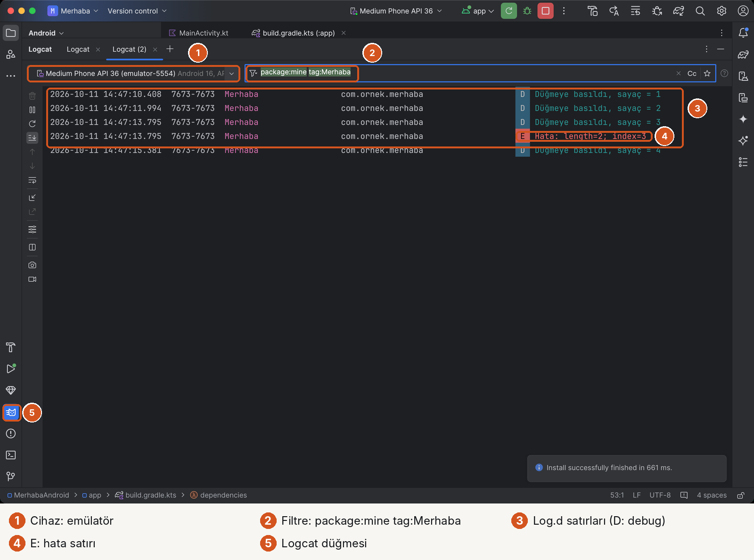
Task: Open the Gemini sparkle tool window
Action: (743, 119)
